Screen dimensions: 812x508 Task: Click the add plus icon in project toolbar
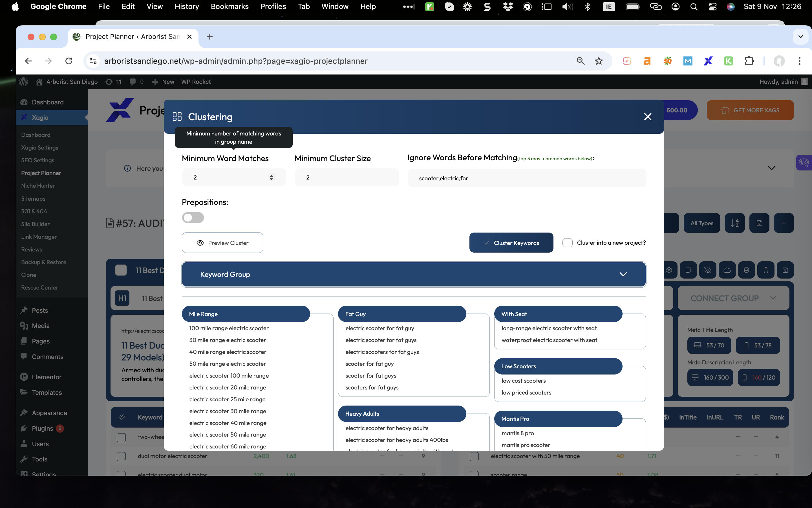coord(784,223)
